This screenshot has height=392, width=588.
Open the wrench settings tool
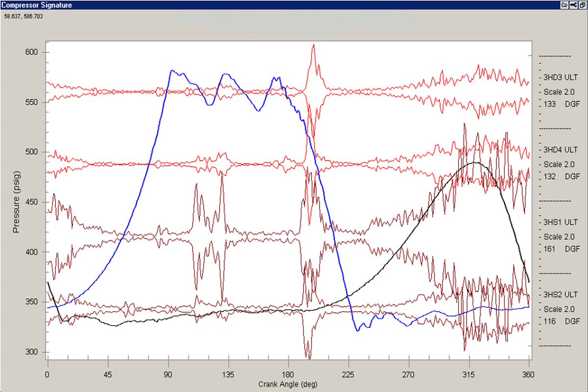click(x=573, y=4)
